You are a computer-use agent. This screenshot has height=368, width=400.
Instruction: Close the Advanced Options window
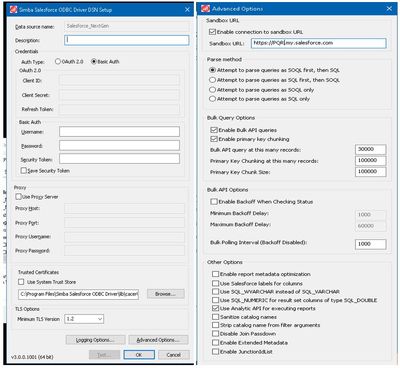click(x=389, y=9)
